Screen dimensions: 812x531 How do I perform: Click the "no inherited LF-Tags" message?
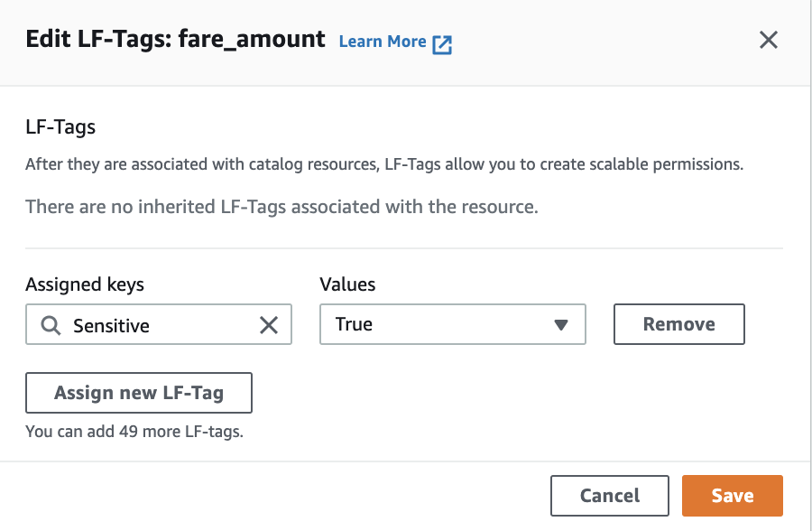(281, 207)
